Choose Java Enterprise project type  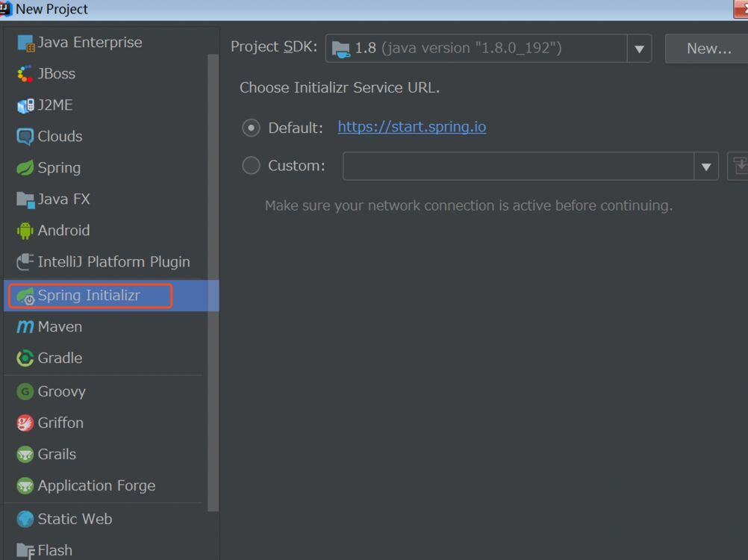pyautogui.click(x=90, y=43)
